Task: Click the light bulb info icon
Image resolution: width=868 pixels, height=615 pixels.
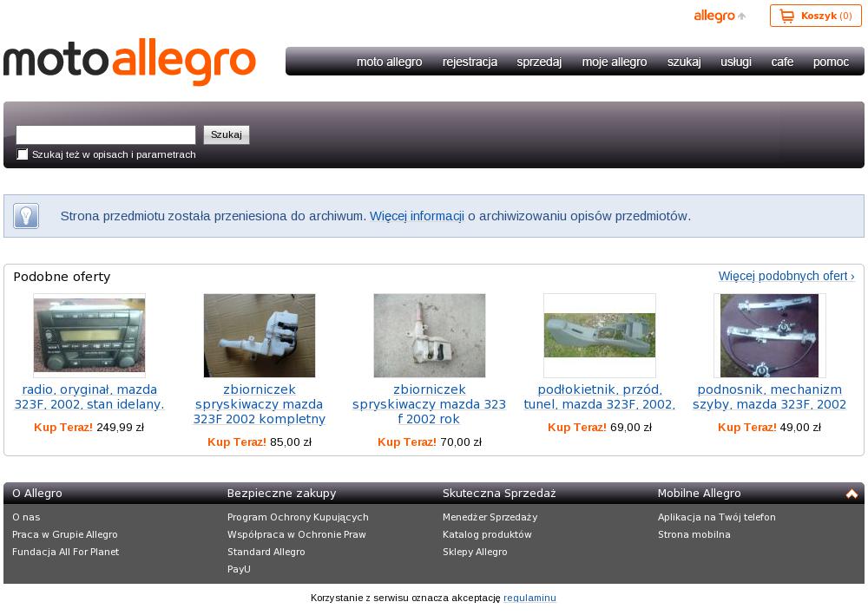Action: tap(27, 216)
